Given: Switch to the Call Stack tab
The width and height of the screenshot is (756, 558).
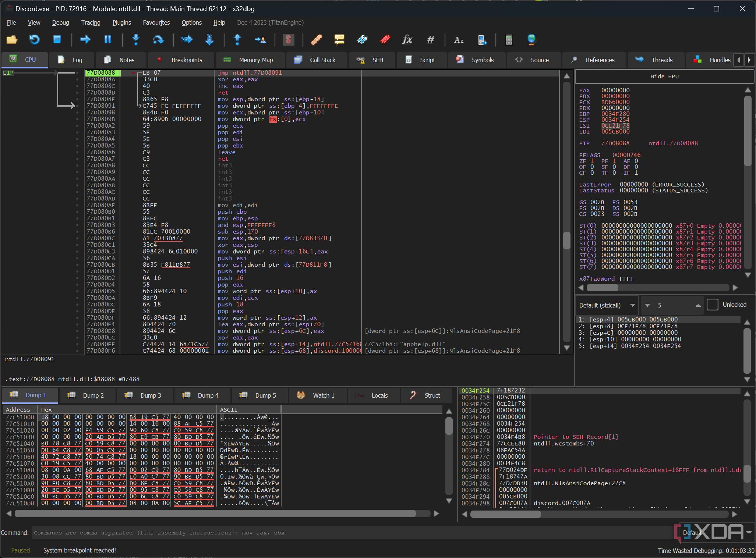Looking at the screenshot, I should tap(316, 60).
